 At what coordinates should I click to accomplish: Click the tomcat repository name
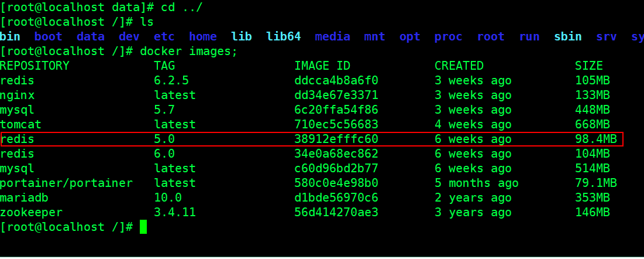pyautogui.click(x=20, y=125)
